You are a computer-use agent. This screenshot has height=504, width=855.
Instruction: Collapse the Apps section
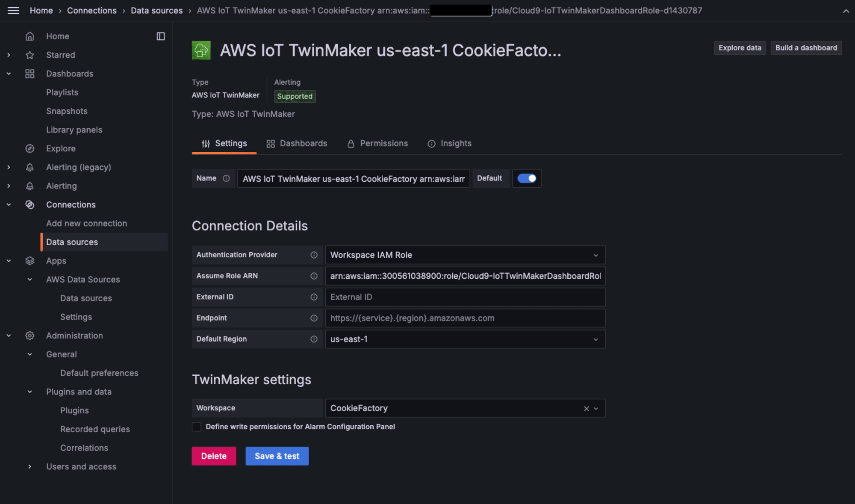point(9,261)
